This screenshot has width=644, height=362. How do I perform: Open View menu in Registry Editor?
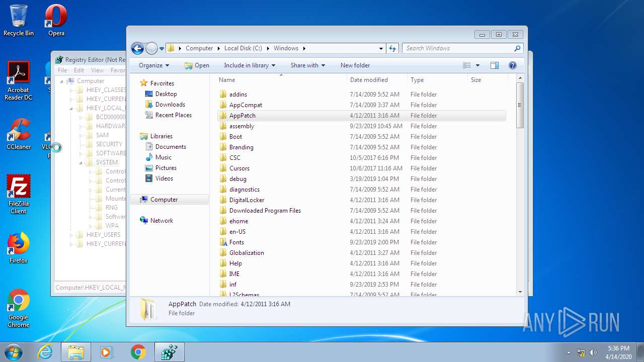pyautogui.click(x=97, y=70)
